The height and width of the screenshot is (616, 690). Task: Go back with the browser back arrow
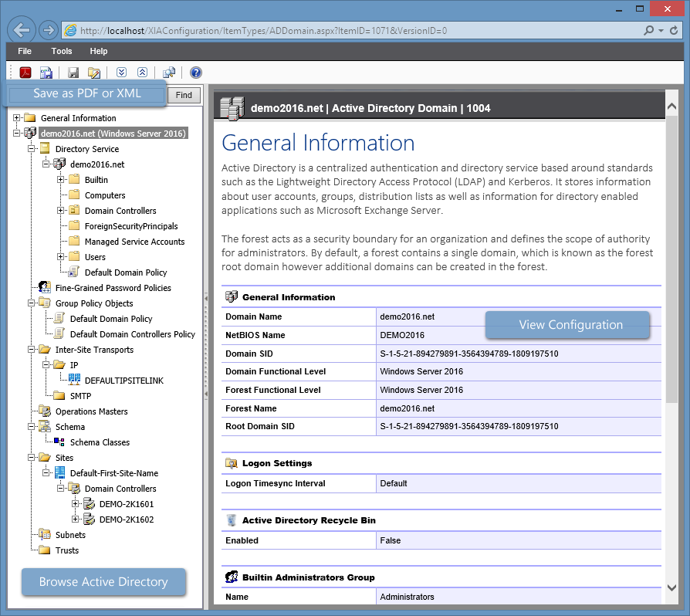pos(22,30)
